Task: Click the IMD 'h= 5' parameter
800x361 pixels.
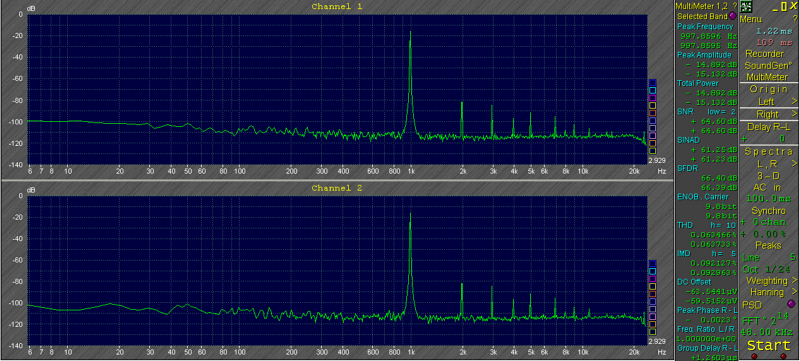Action: tap(724, 253)
